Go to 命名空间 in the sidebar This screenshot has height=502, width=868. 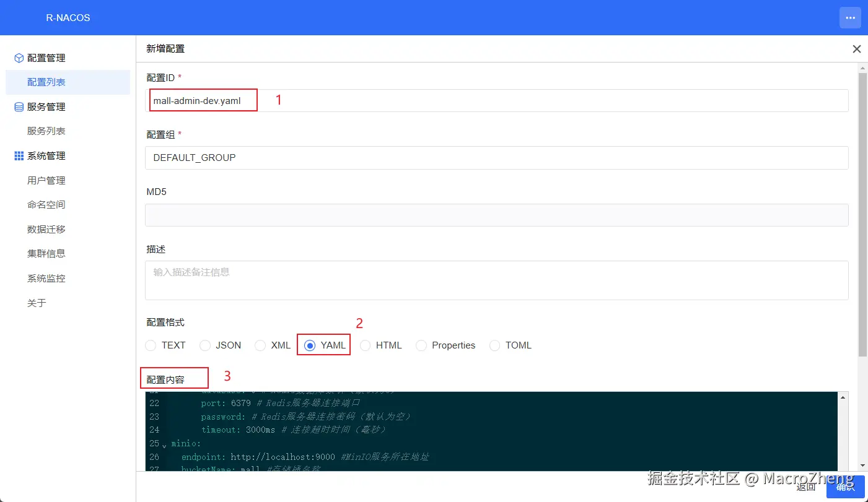68,205
